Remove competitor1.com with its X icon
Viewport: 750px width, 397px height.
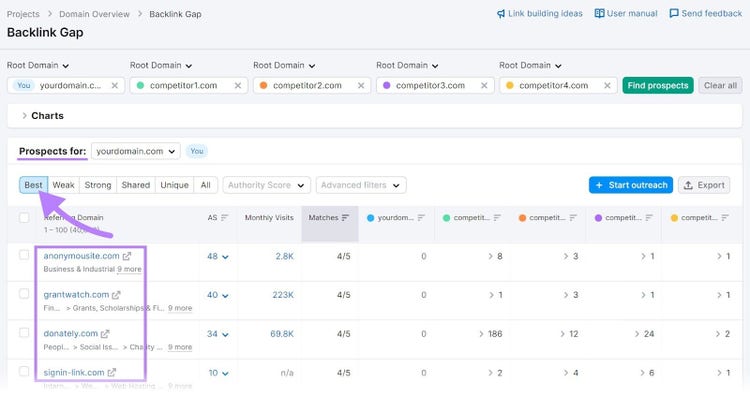point(238,86)
